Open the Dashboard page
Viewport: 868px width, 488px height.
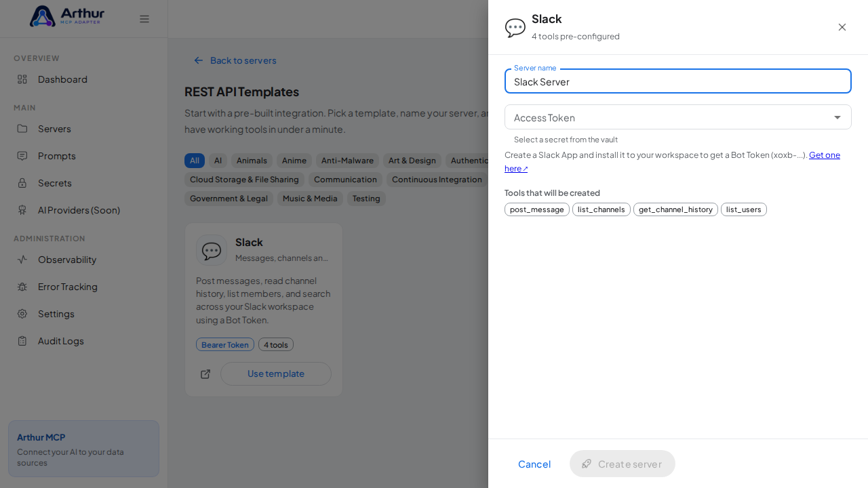point(83,79)
